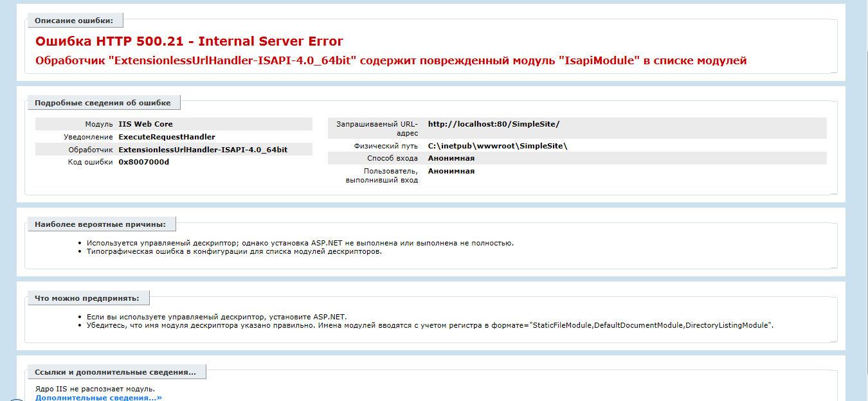
Task: Click the "установите ASP.NET" suggestion bullet
Action: (x=217, y=317)
